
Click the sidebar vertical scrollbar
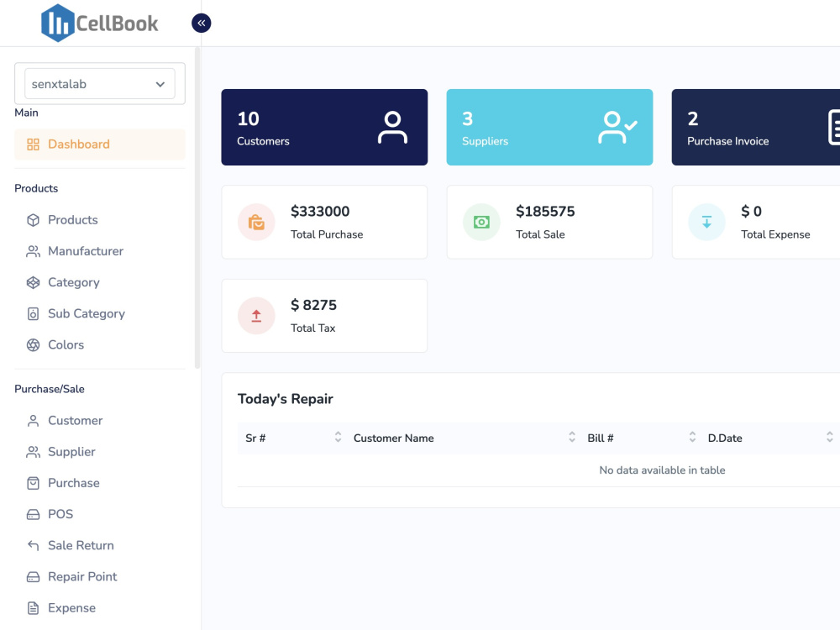coord(197,207)
